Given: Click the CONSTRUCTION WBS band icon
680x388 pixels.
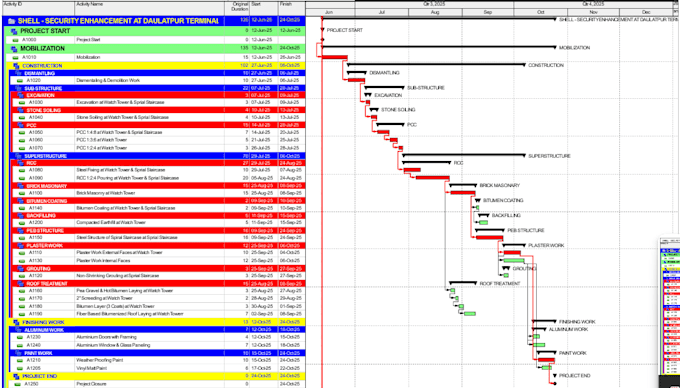Looking at the screenshot, I should (16, 66).
